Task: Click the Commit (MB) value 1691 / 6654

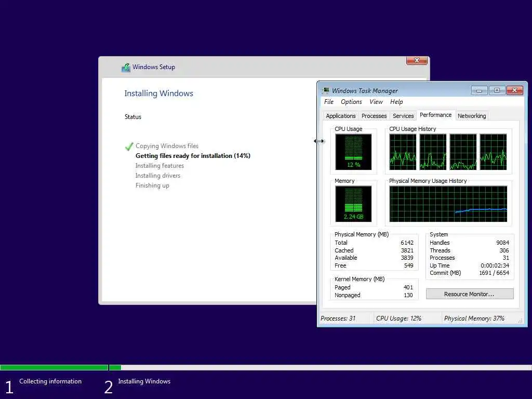Action: click(494, 273)
